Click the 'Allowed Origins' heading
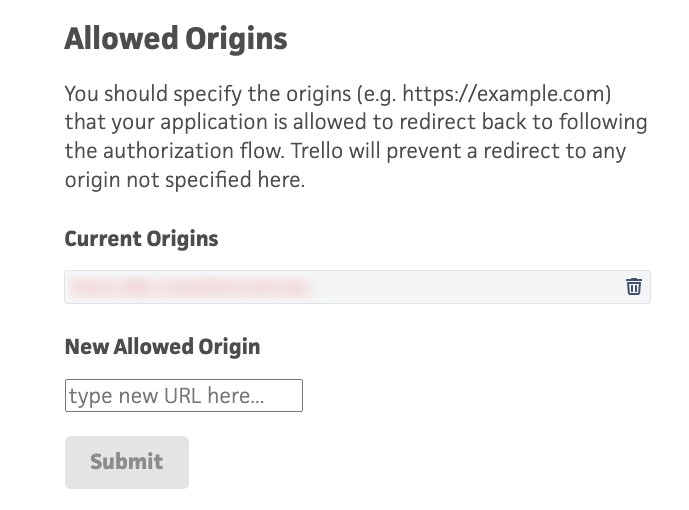689x510 pixels. pyautogui.click(x=175, y=39)
